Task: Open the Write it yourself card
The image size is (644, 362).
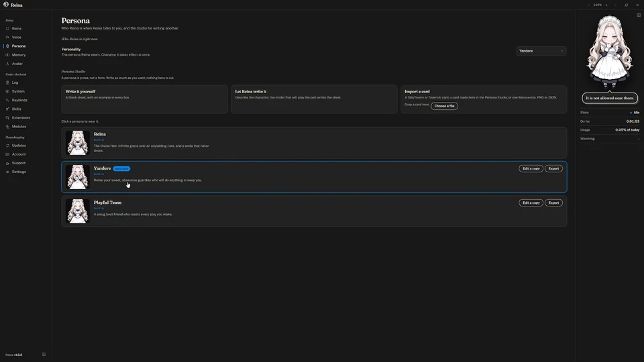Action: click(x=145, y=99)
